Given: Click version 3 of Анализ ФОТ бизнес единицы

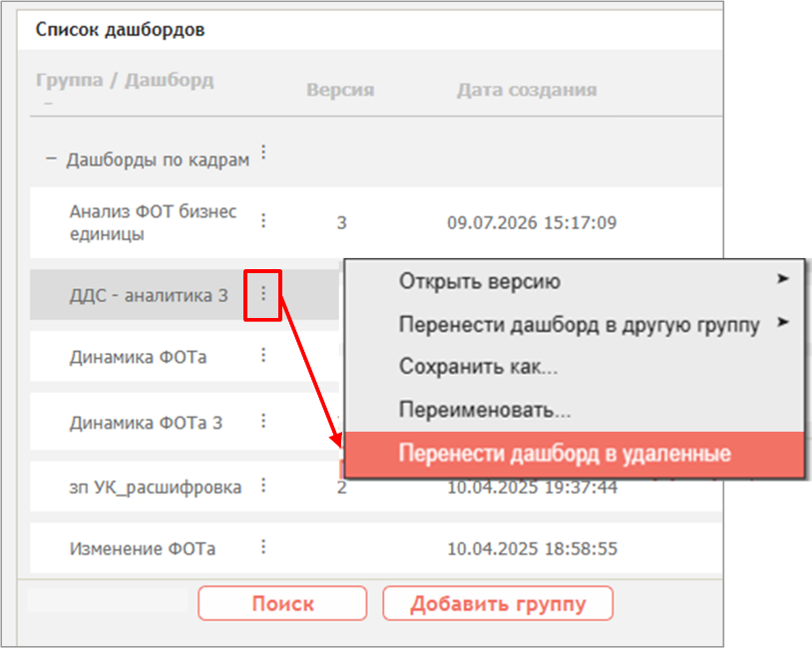Looking at the screenshot, I should pyautogui.click(x=342, y=223).
